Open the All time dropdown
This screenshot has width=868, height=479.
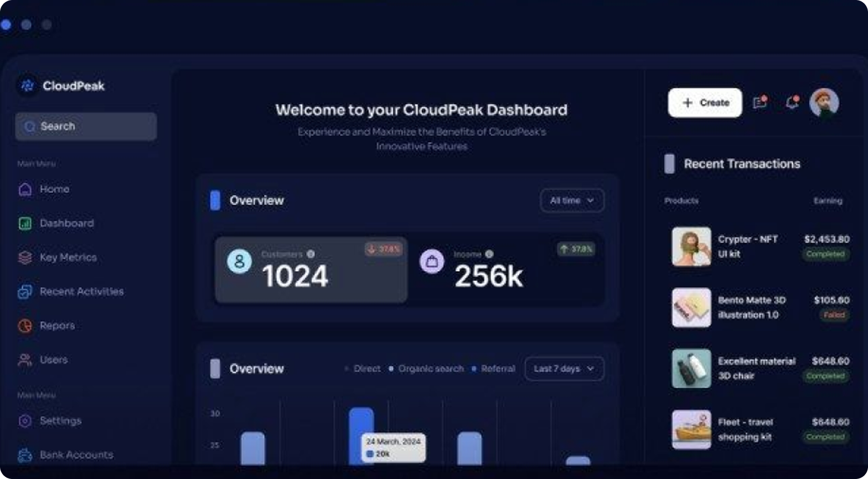pyautogui.click(x=572, y=201)
